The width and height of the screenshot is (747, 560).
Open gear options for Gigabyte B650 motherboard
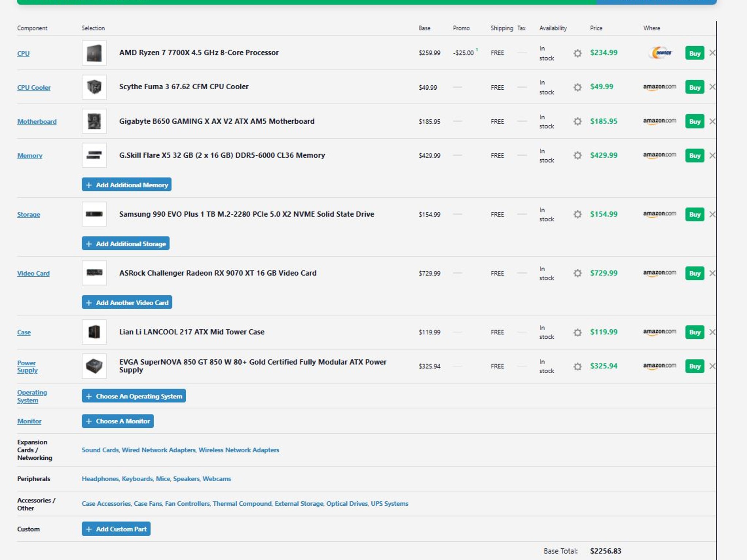pyautogui.click(x=577, y=121)
